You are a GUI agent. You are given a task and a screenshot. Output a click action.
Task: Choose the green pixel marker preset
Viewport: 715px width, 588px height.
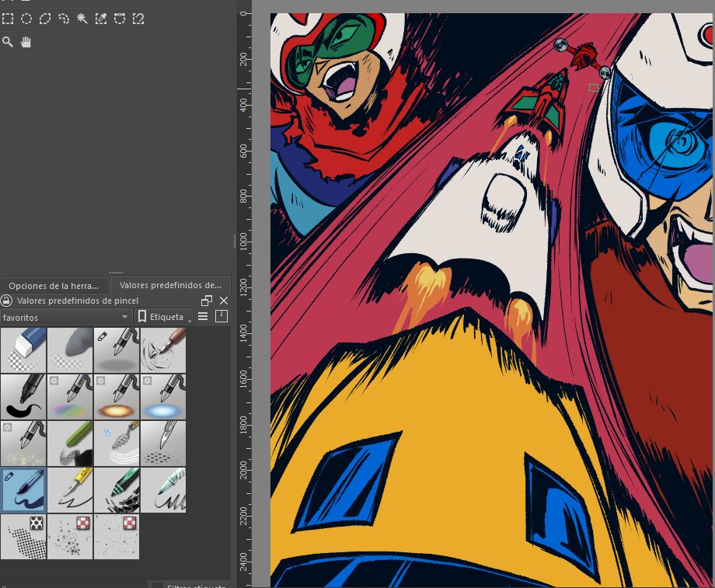pyautogui.click(x=117, y=489)
